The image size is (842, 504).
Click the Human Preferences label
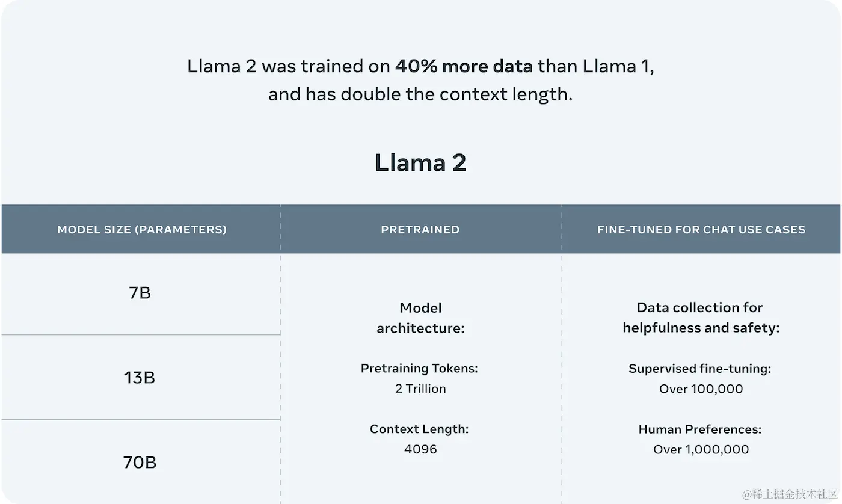click(700, 429)
